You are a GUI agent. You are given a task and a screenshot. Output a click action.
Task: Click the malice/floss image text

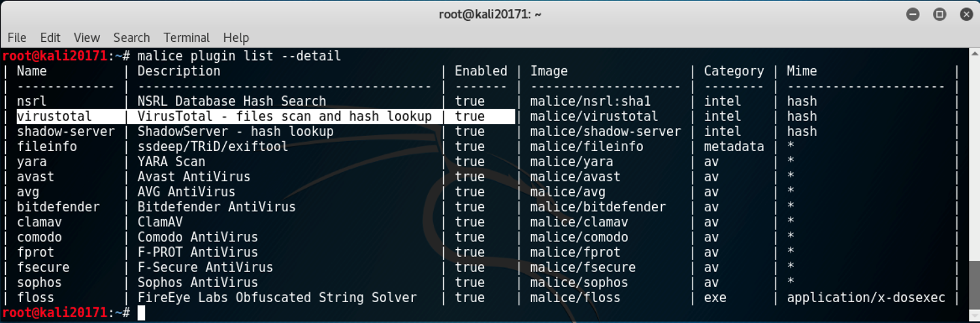(576, 297)
